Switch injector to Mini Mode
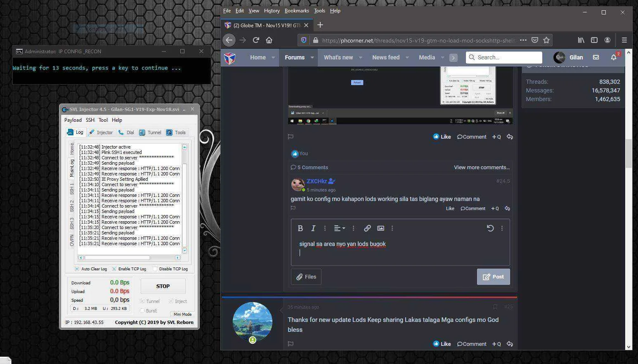The width and height of the screenshot is (638, 364). click(182, 314)
